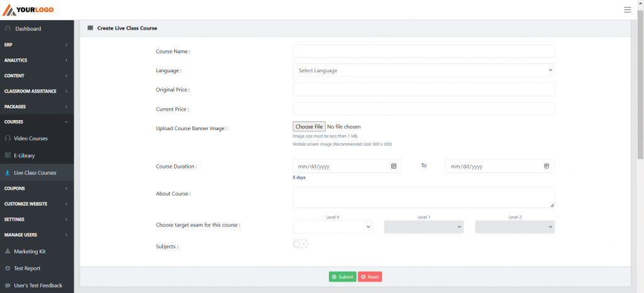Open User's Test Feedback menu item
The image size is (644, 293).
37,285
